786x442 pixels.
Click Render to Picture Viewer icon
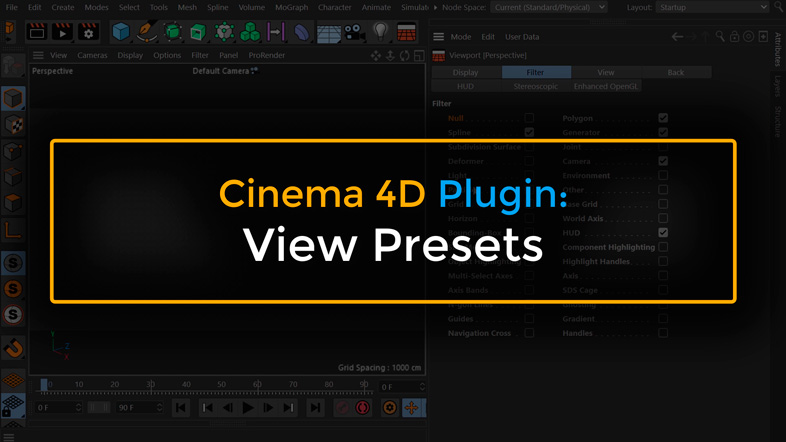[x=62, y=33]
